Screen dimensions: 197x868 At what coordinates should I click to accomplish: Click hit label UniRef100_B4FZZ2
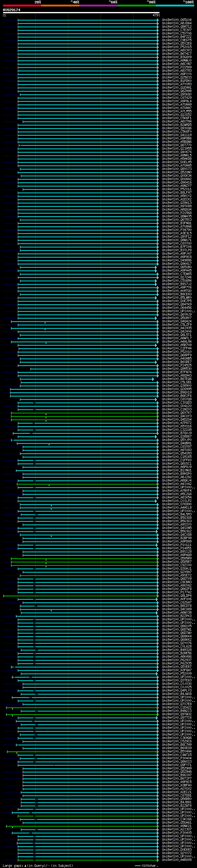pos(176,37)
